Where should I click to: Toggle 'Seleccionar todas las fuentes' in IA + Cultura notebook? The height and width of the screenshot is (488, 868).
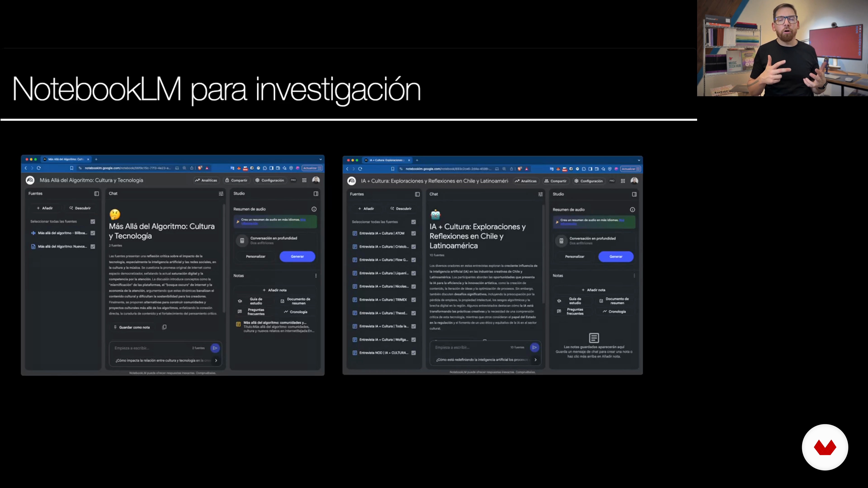(x=413, y=222)
